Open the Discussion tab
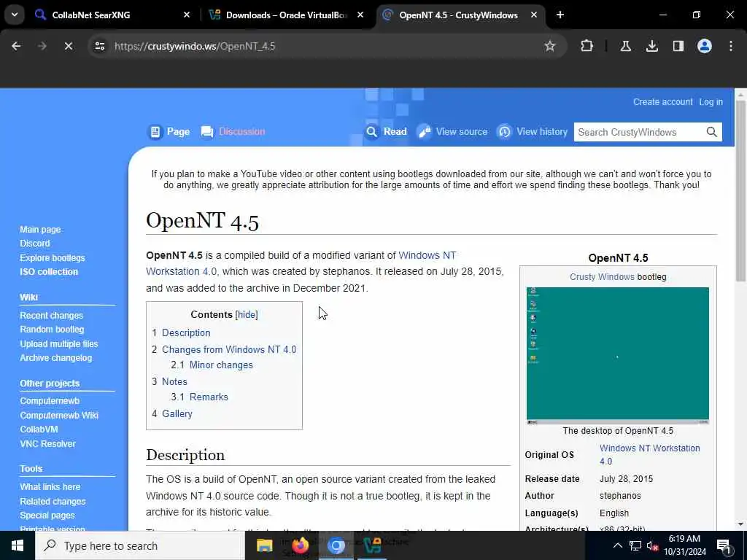747x560 pixels. click(x=233, y=132)
